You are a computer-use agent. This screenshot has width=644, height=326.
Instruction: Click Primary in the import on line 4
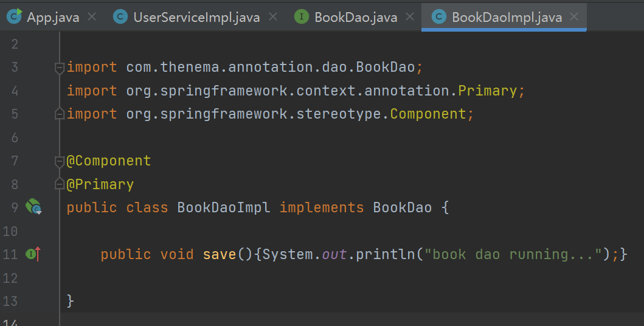[x=488, y=91]
